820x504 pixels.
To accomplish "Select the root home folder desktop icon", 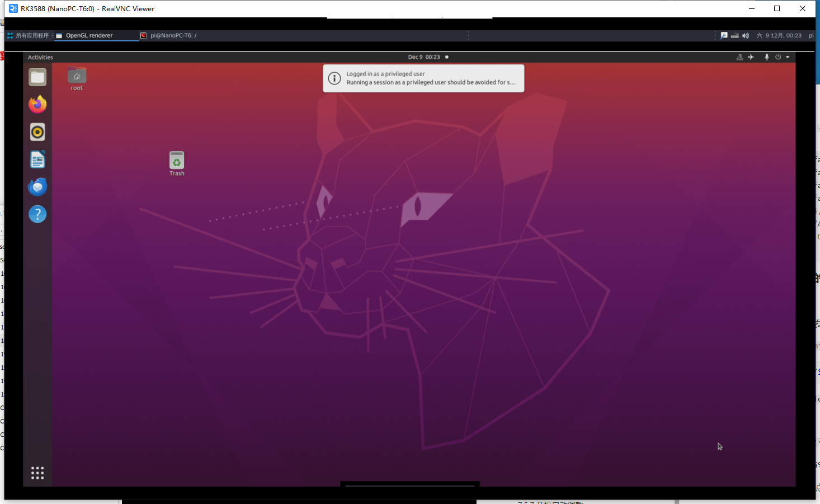I will [x=77, y=79].
